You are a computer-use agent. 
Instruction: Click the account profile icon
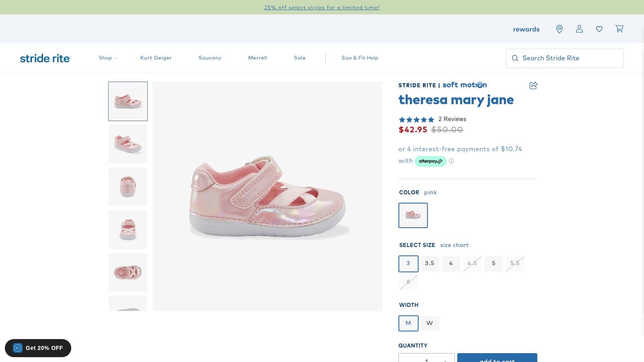(x=579, y=29)
